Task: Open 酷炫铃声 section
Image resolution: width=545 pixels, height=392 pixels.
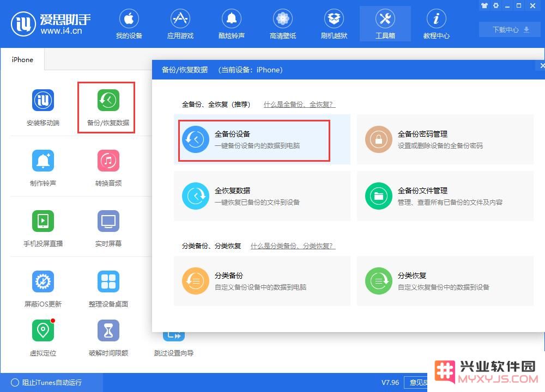Action: coord(232,24)
